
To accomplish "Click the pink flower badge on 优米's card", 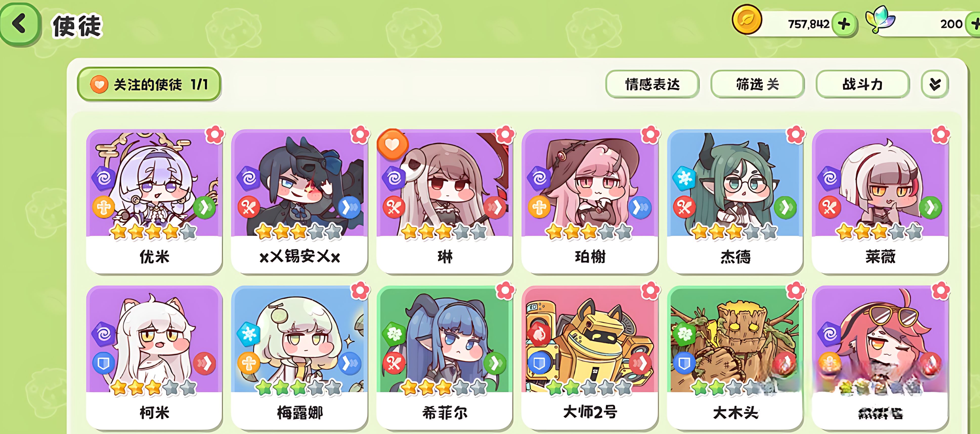I will tap(215, 134).
